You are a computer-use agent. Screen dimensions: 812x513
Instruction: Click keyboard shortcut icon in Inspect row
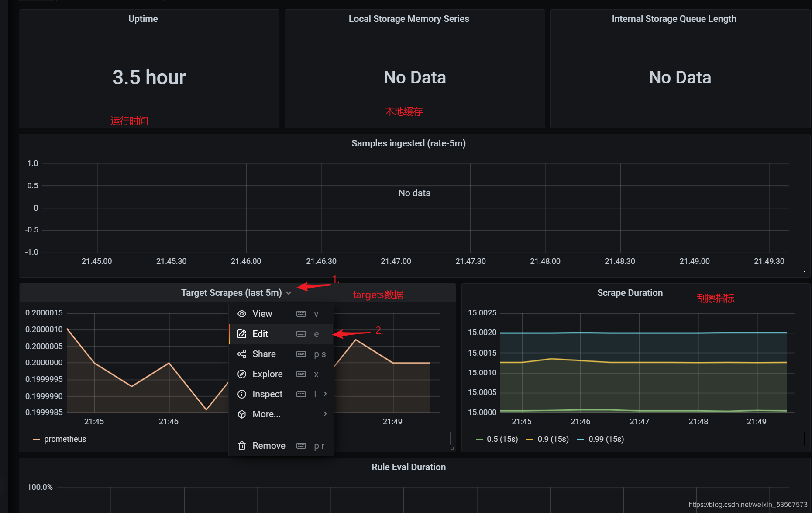[x=301, y=394]
